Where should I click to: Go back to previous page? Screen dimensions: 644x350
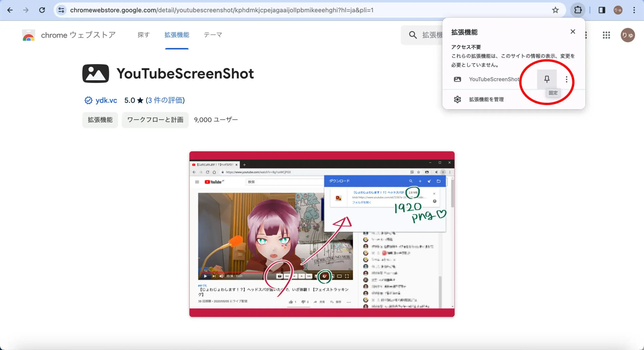click(x=10, y=10)
